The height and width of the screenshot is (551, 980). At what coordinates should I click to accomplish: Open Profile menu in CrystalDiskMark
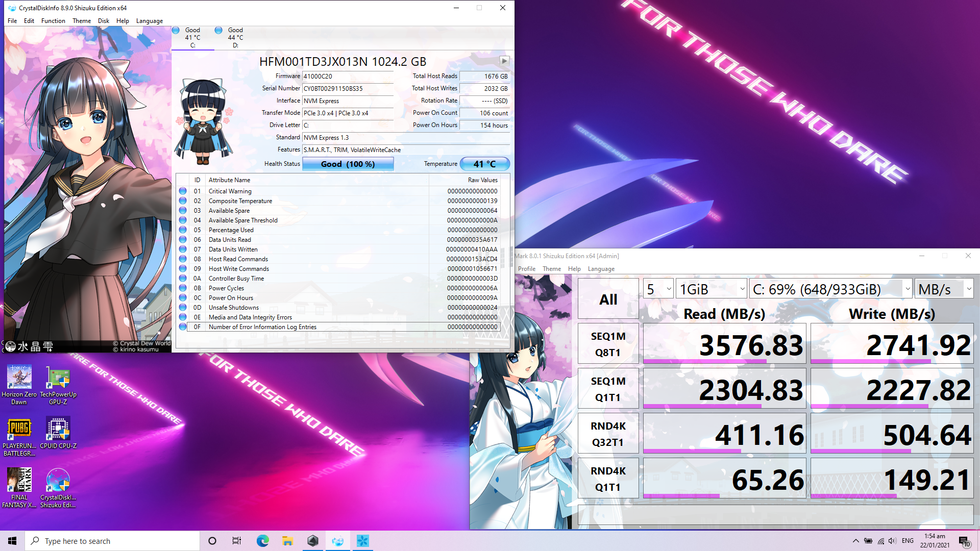527,269
